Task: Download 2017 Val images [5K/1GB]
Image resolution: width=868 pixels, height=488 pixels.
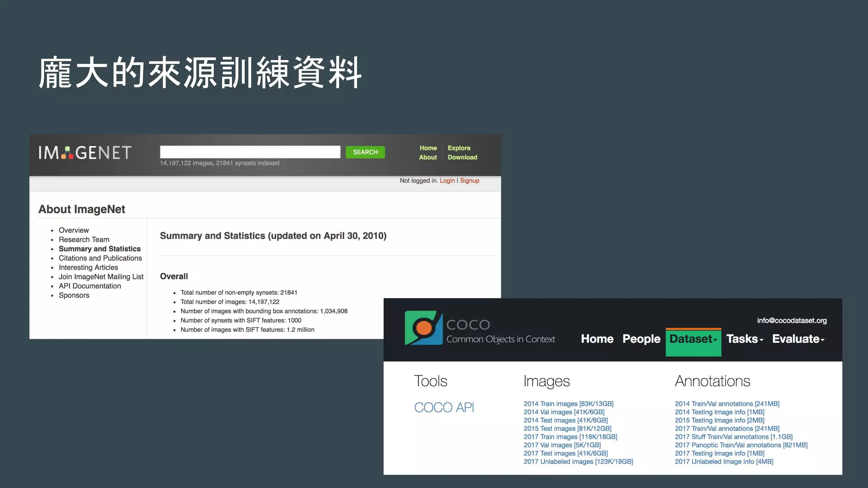Action: coord(562,445)
